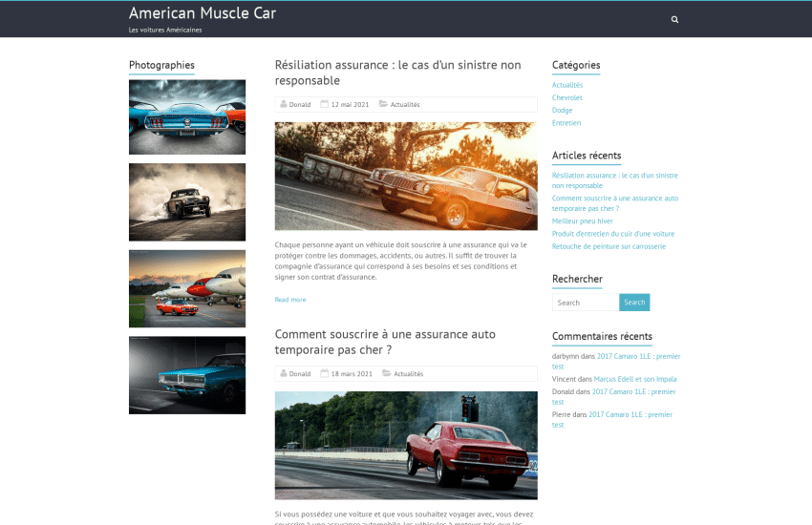
Task: Open the American Muscle Car site title
Action: 202,13
